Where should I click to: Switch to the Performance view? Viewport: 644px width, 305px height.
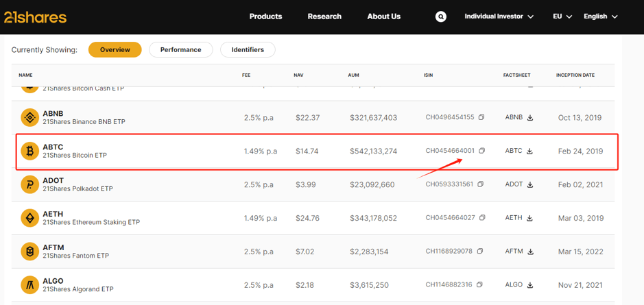(180, 49)
